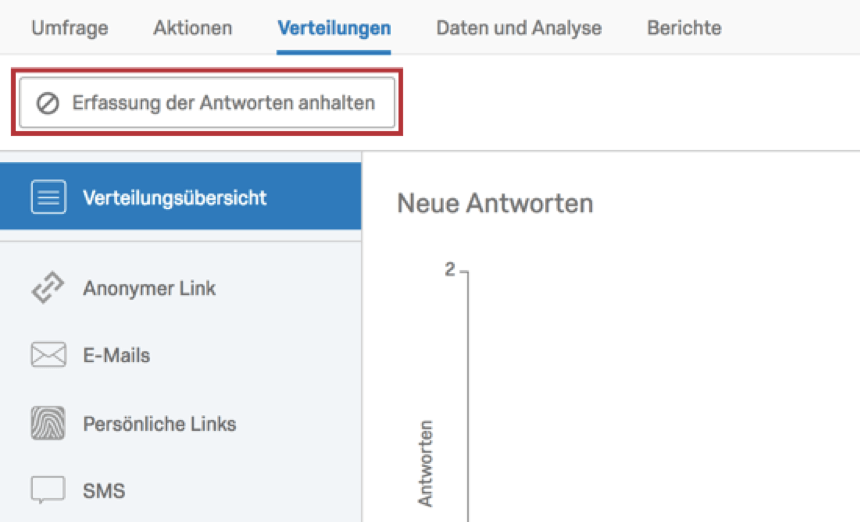Go to the Berichte tab
The width and height of the screenshot is (860, 522).
pyautogui.click(x=684, y=28)
